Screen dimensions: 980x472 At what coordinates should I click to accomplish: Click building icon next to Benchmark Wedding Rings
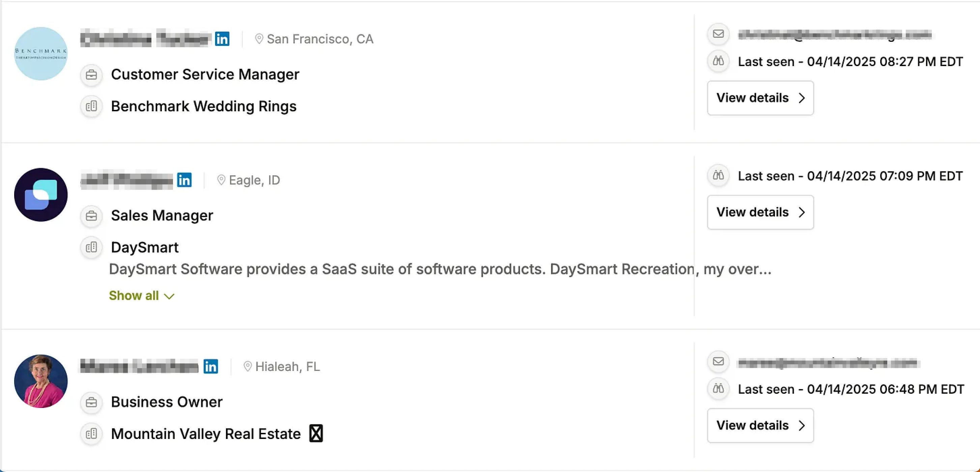[91, 106]
